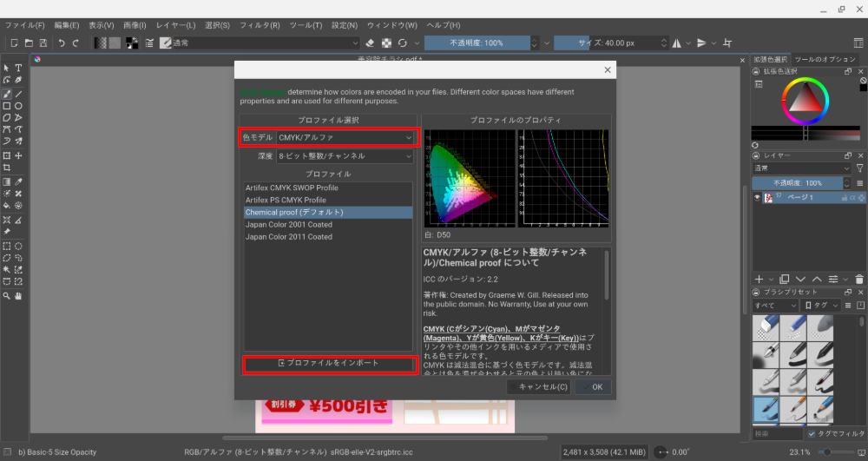Click the キャンセル(C) button
The height and width of the screenshot is (461, 868).
coord(539,387)
